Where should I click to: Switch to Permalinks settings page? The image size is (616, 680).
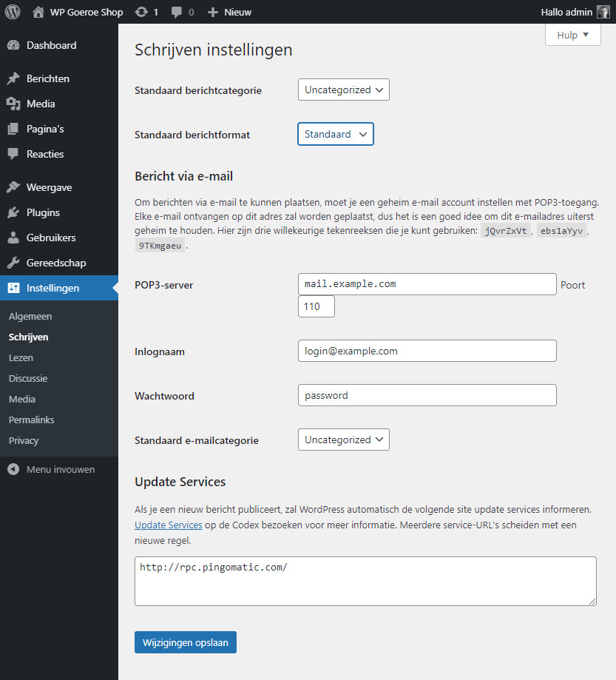pos(32,420)
